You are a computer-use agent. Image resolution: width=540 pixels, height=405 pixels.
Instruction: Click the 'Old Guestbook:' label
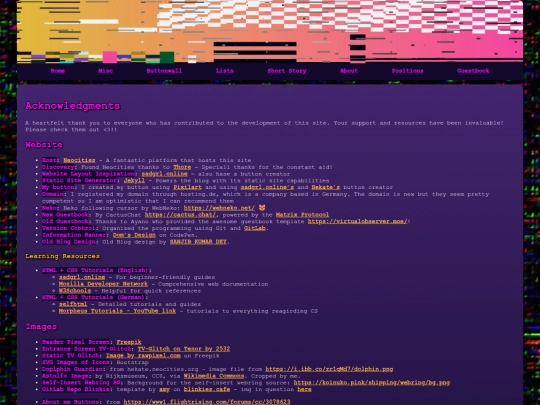coord(67,221)
